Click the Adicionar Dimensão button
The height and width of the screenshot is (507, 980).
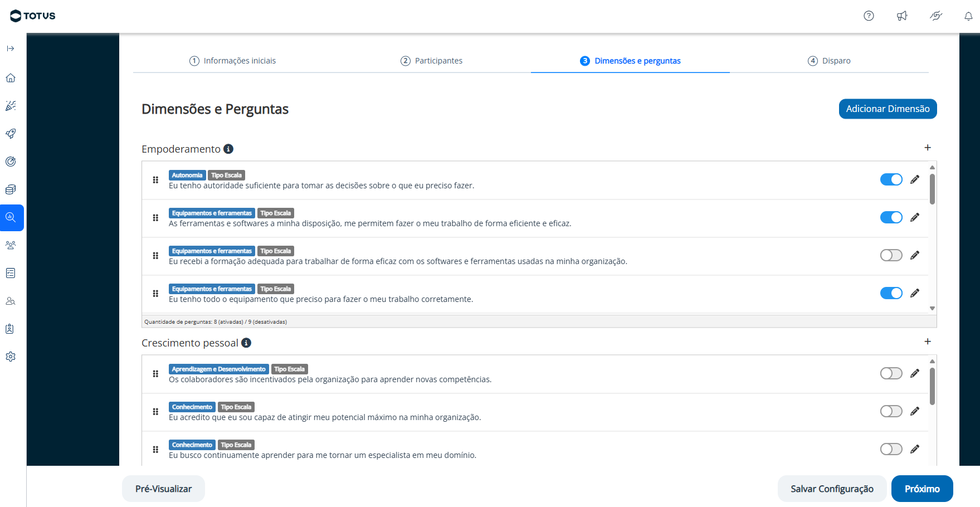(x=888, y=109)
